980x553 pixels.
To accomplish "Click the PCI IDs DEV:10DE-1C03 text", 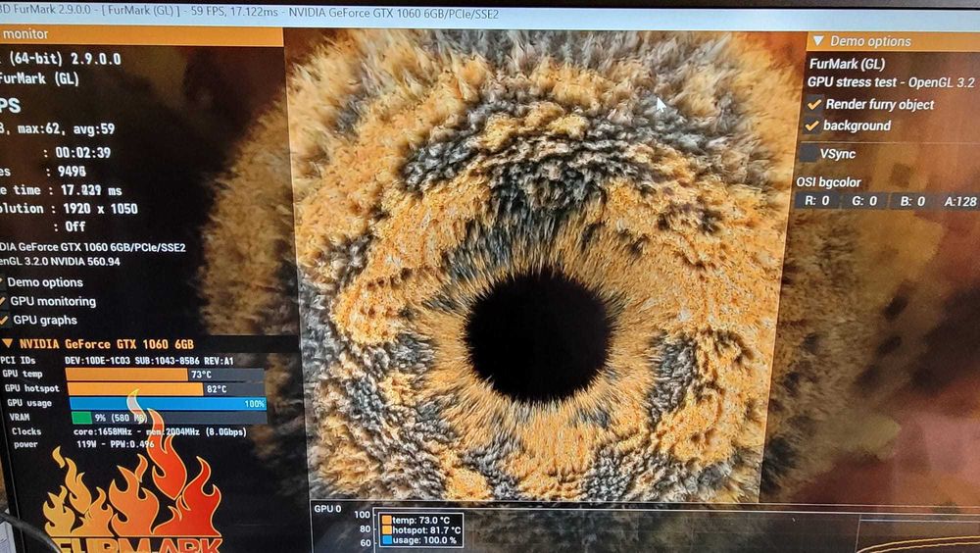I will pos(149,361).
